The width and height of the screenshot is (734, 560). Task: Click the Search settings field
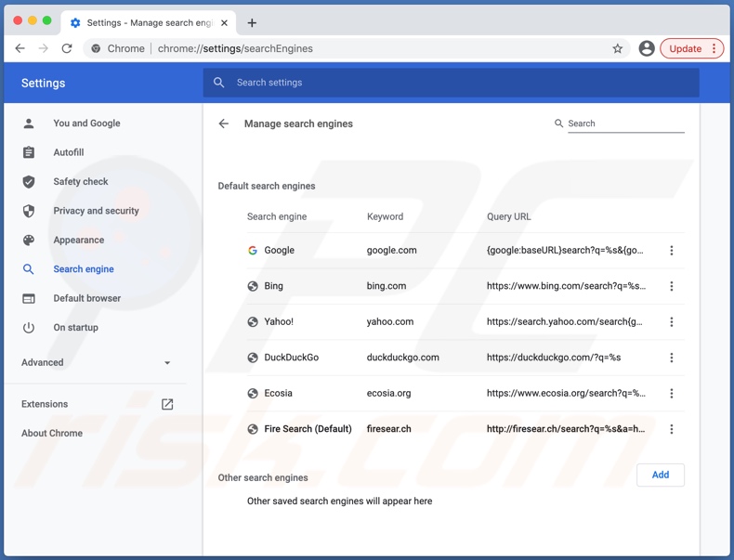click(x=452, y=83)
